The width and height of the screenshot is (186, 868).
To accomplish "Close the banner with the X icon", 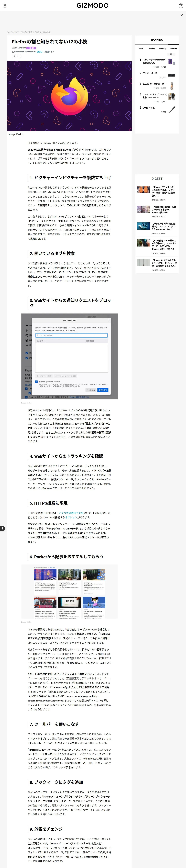I will 182,15.
